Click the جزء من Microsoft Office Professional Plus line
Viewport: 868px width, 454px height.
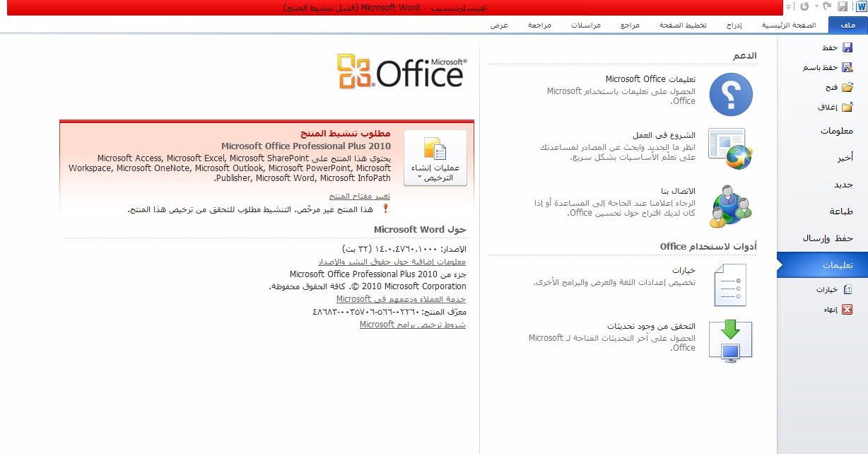pos(378,274)
